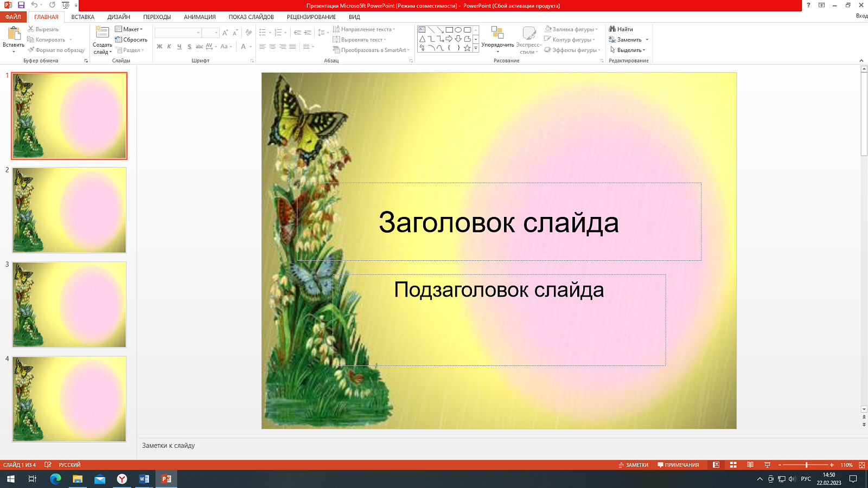Open Word from the Windows taskbar
This screenshot has width=868, height=488.
[x=144, y=479]
